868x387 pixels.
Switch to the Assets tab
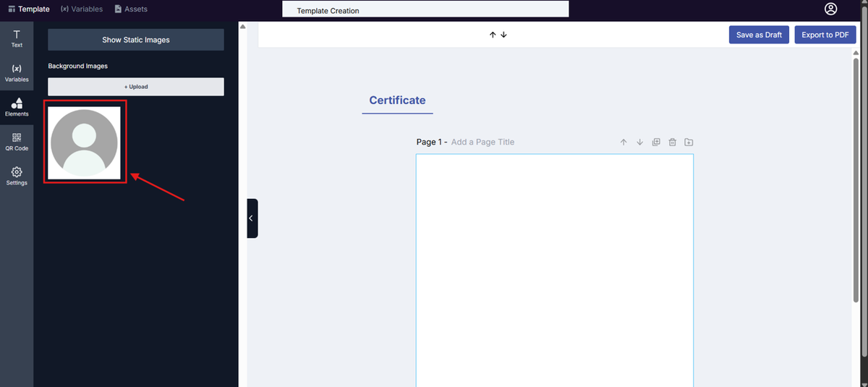(x=131, y=9)
